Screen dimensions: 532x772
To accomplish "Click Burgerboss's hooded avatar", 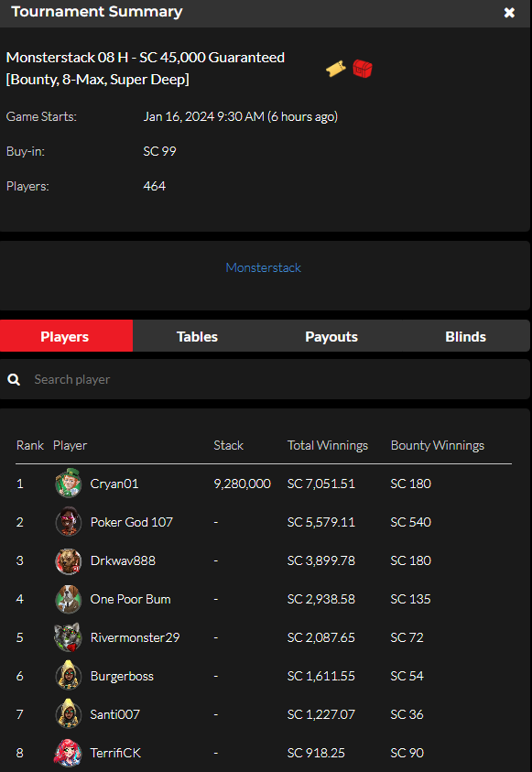I will [68, 676].
